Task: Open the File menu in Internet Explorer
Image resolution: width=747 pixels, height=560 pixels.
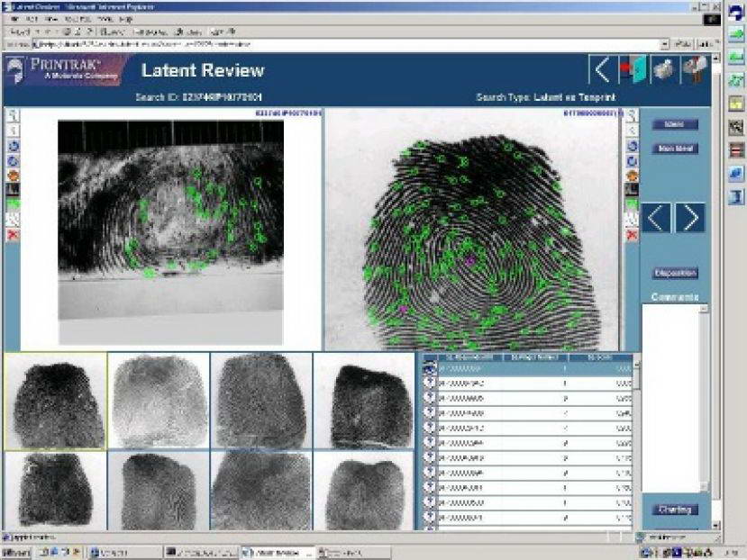Action: pyautogui.click(x=13, y=18)
